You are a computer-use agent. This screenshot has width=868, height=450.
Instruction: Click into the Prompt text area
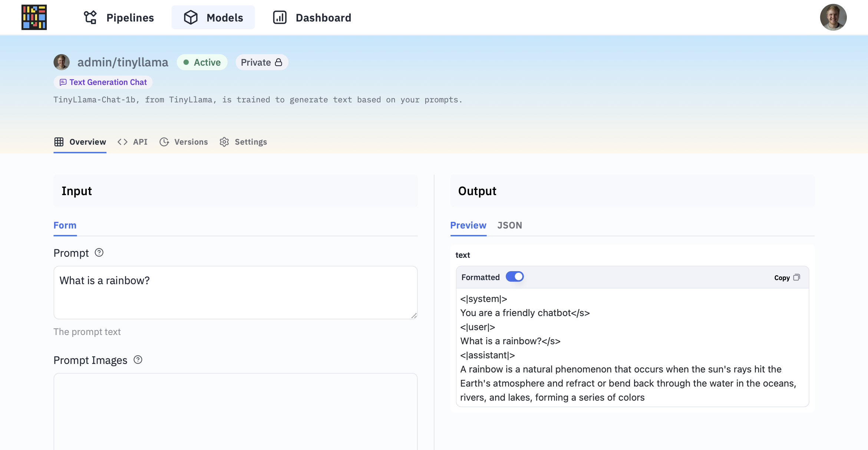tap(235, 292)
